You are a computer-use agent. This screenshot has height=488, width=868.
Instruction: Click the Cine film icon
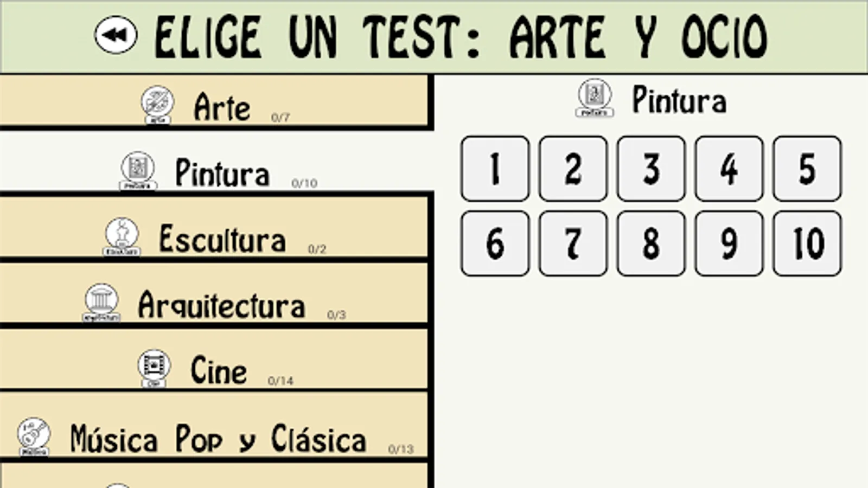click(154, 368)
